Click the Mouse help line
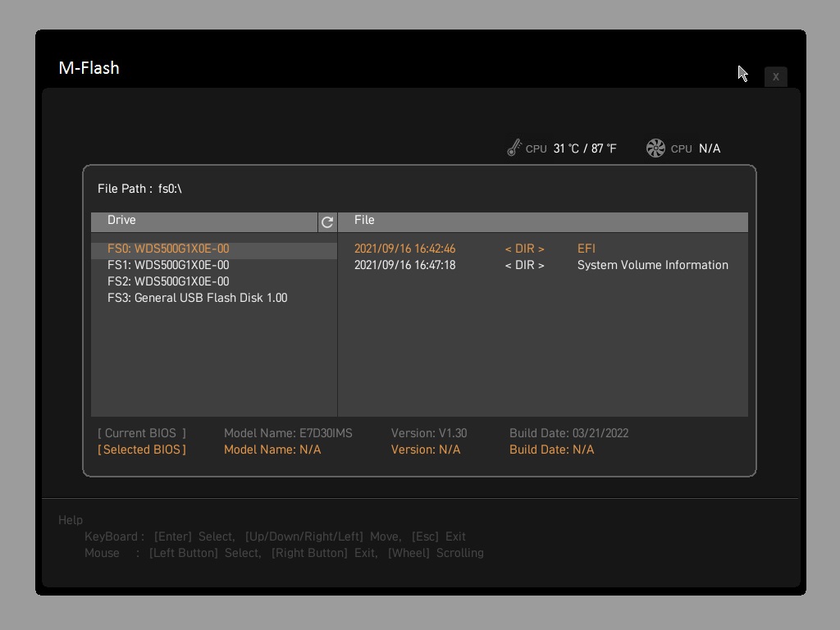The image size is (840, 630). pyautogui.click(x=284, y=553)
